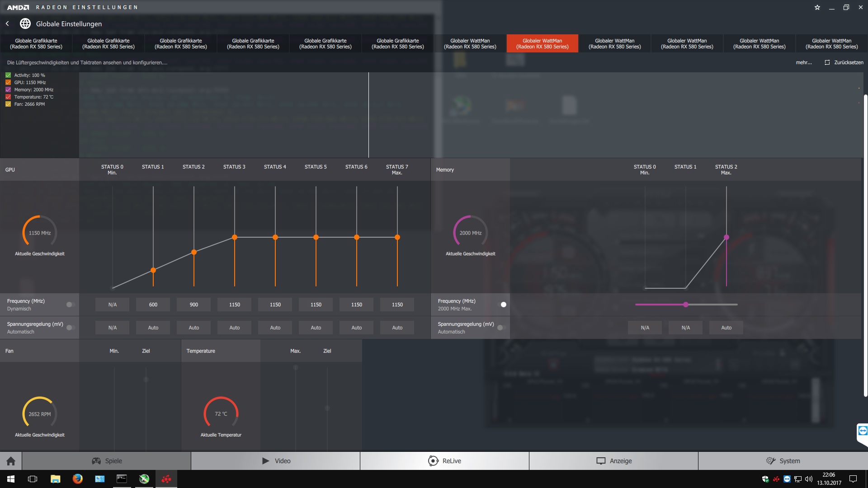Toggle GPU Spannungsregelung automatic switch

click(70, 328)
